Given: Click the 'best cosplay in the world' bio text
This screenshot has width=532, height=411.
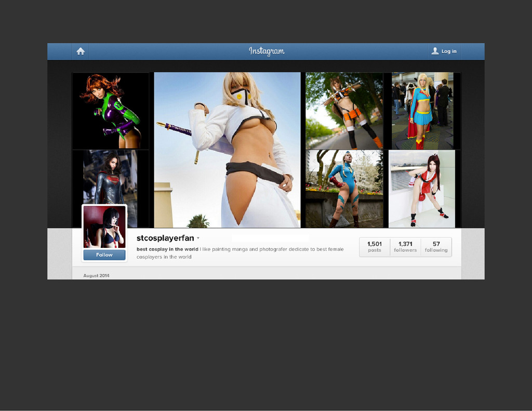Looking at the screenshot, I should point(167,249).
